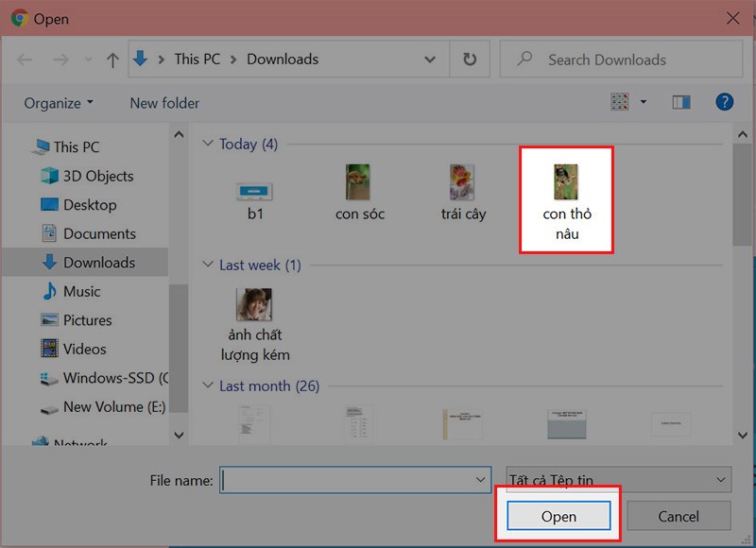Open recent locations dropdown arrow
The height and width of the screenshot is (548, 756).
pyautogui.click(x=88, y=60)
